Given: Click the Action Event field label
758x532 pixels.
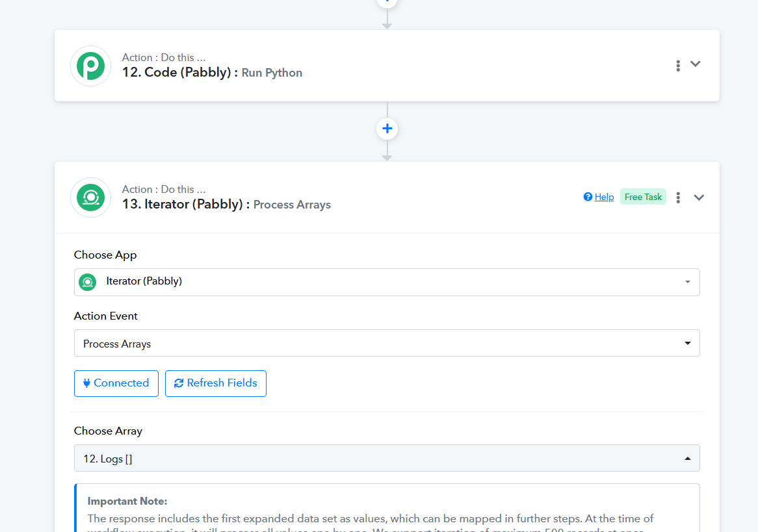Looking at the screenshot, I should click(x=105, y=316).
